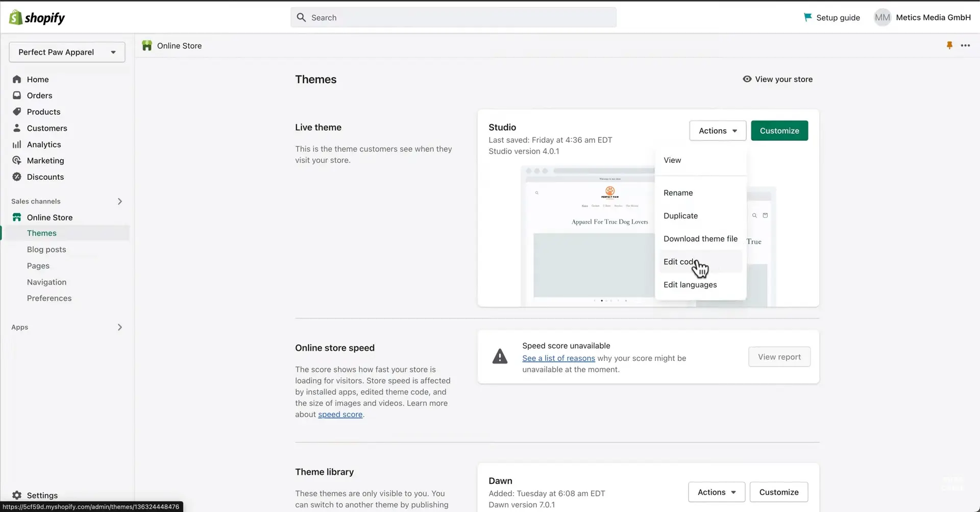Click the Products tag icon
The height and width of the screenshot is (512, 980).
(17, 112)
